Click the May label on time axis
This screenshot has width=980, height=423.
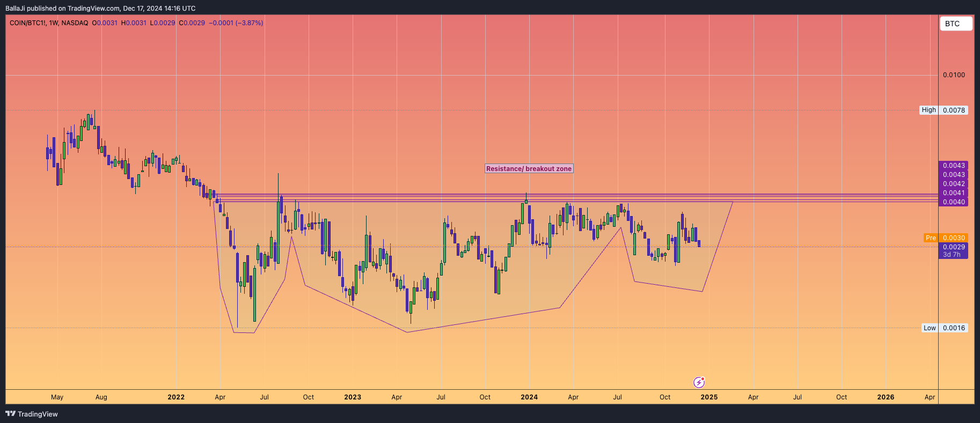[57, 397]
